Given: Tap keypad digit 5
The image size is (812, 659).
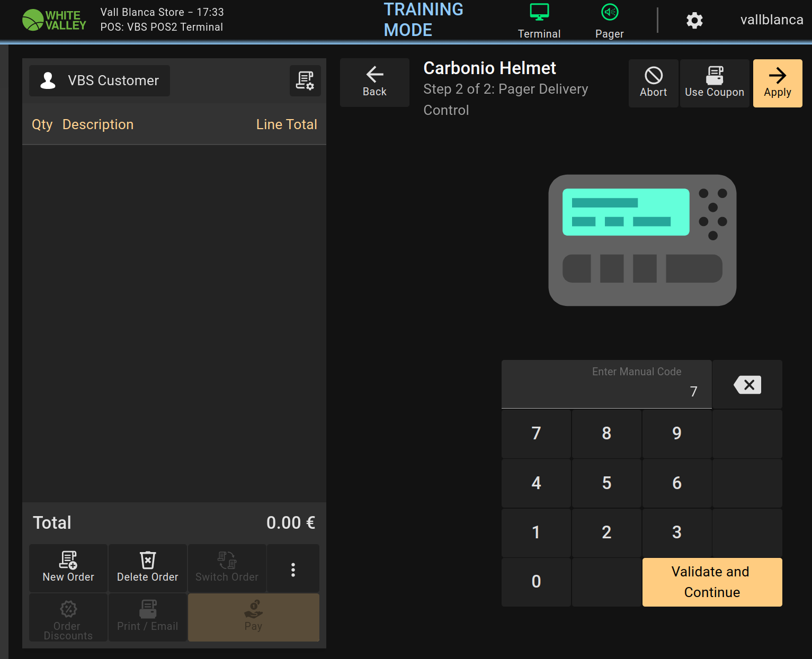Looking at the screenshot, I should point(606,483).
